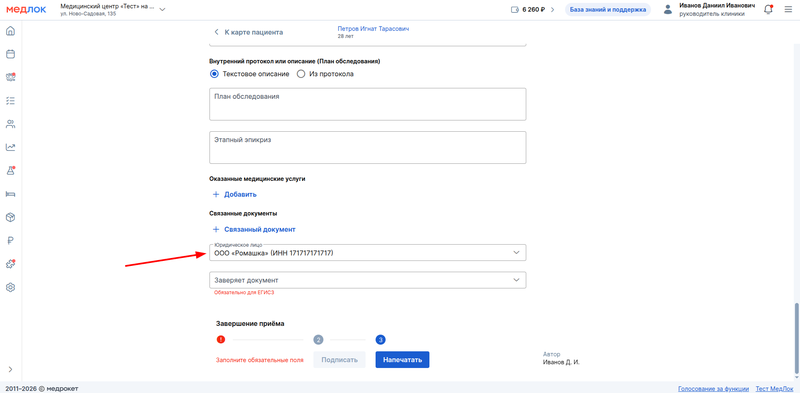Open the hamburger menu at top right

pos(788,9)
